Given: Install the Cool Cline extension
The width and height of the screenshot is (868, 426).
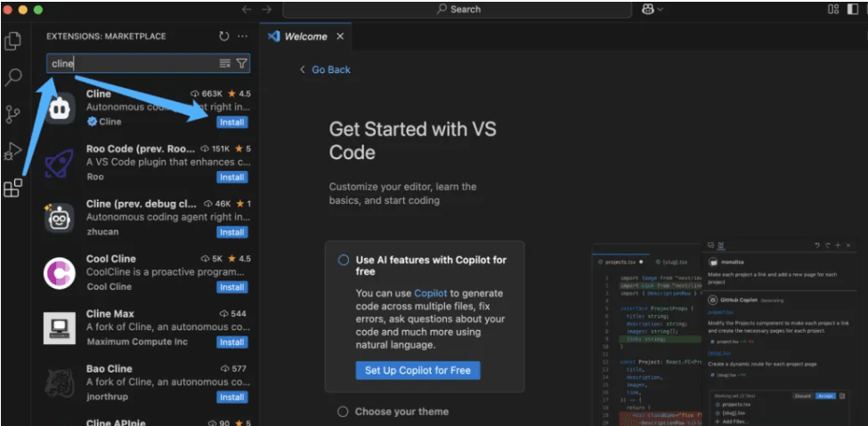Looking at the screenshot, I should 232,287.
